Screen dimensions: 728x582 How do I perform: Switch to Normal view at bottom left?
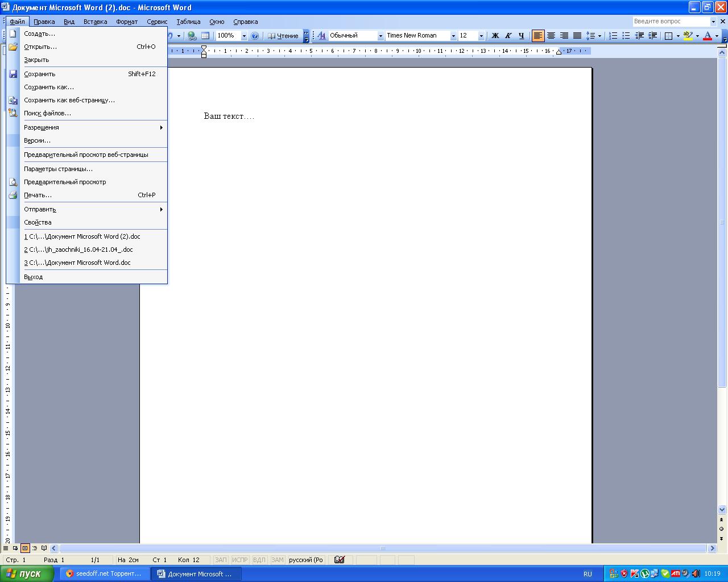coord(6,548)
